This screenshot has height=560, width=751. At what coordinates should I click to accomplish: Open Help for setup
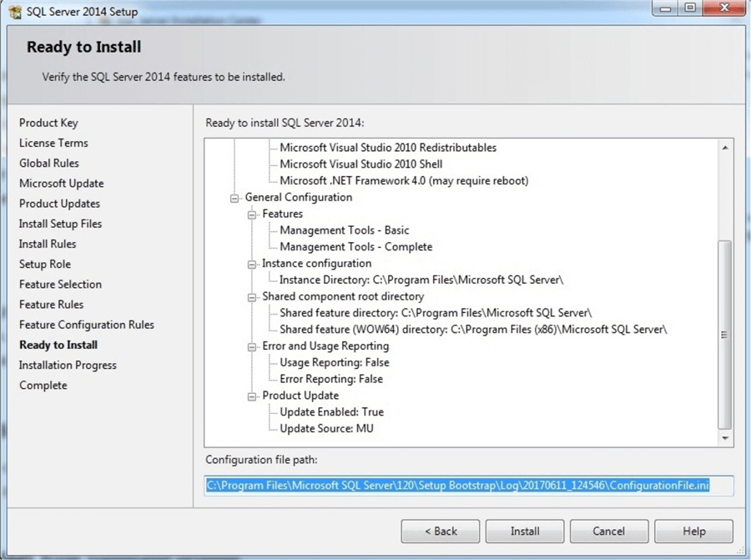[x=694, y=532]
